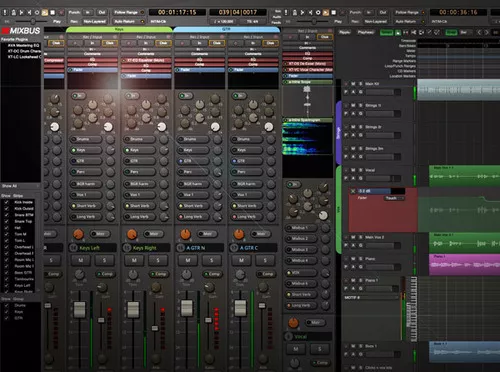Click the Keys Right channel fader
The height and width of the screenshot is (372, 500).
point(133,309)
